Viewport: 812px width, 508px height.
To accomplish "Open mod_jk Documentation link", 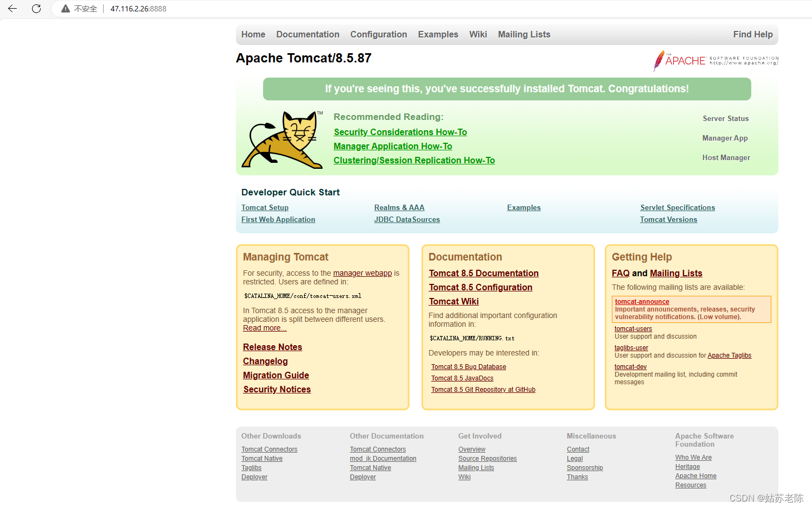I will click(x=383, y=459).
